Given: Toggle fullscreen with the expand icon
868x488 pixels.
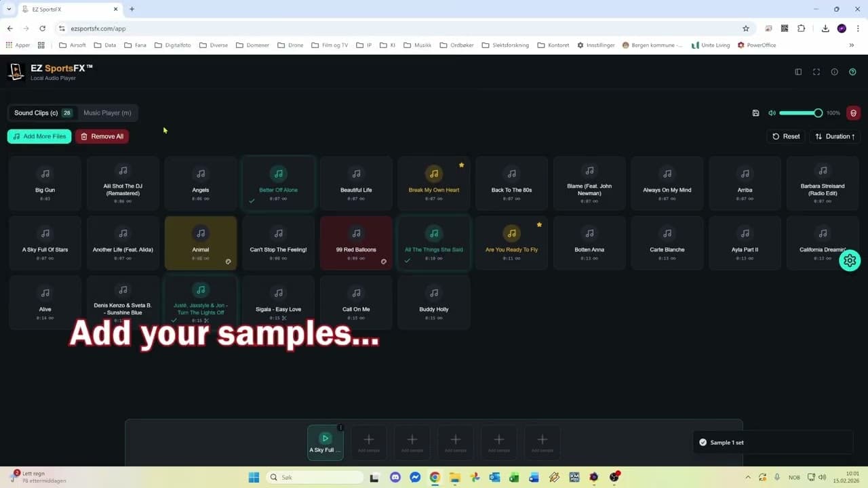Looking at the screenshot, I should tap(816, 71).
